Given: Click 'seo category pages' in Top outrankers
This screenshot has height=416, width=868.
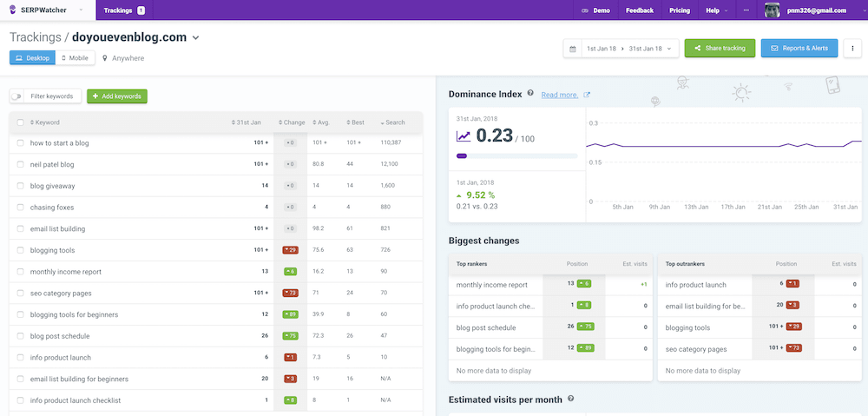Looking at the screenshot, I should 696,349.
